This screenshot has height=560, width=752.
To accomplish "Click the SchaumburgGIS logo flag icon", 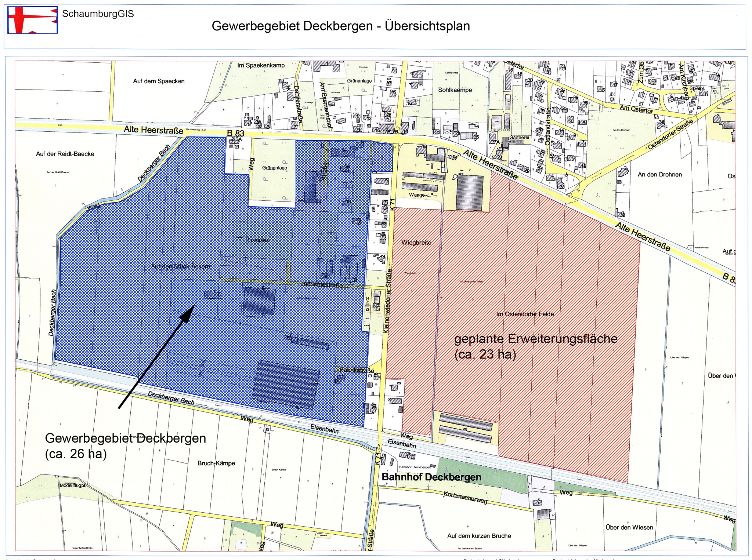I will (x=33, y=20).
